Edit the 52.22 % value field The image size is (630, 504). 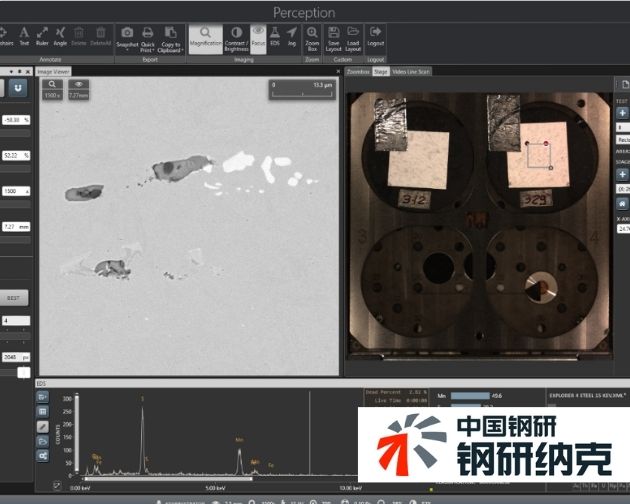[x=16, y=156]
